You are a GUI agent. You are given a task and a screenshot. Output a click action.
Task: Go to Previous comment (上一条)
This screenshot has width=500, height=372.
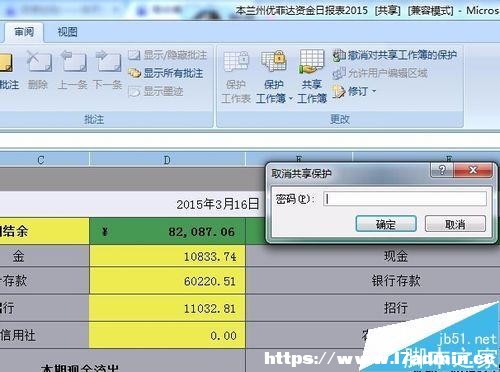pyautogui.click(x=73, y=71)
